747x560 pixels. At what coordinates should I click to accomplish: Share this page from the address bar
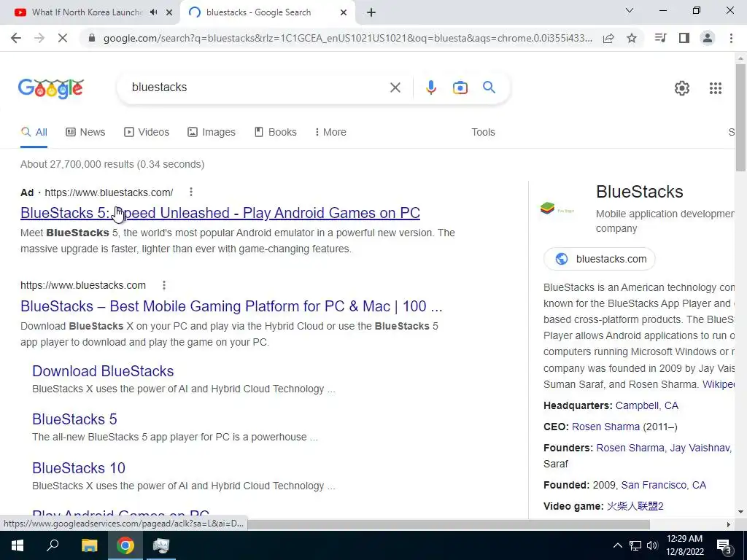pyautogui.click(x=608, y=38)
